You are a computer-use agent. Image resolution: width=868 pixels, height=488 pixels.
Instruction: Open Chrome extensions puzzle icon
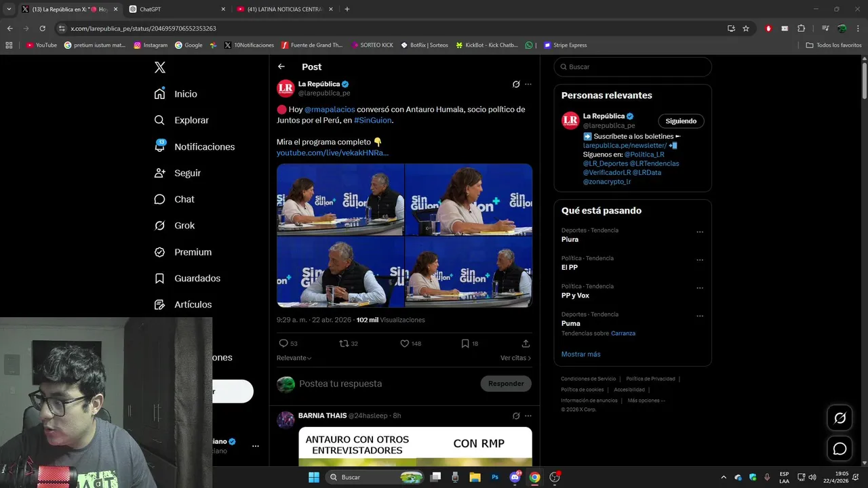(801, 28)
